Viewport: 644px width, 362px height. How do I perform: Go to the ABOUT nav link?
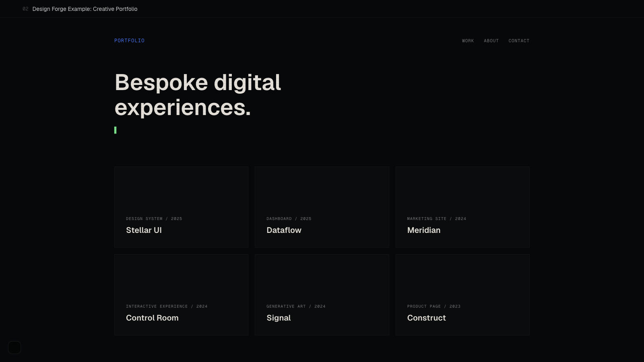(491, 41)
